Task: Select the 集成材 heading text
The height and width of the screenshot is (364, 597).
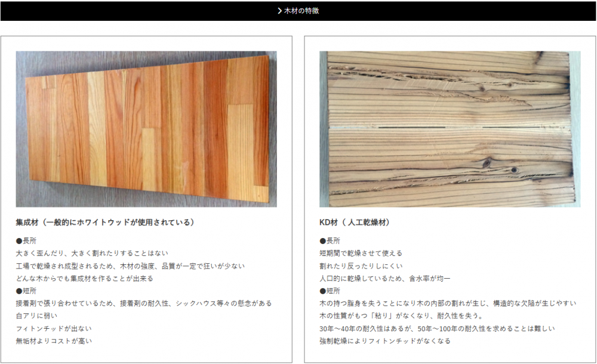Action: [106, 223]
